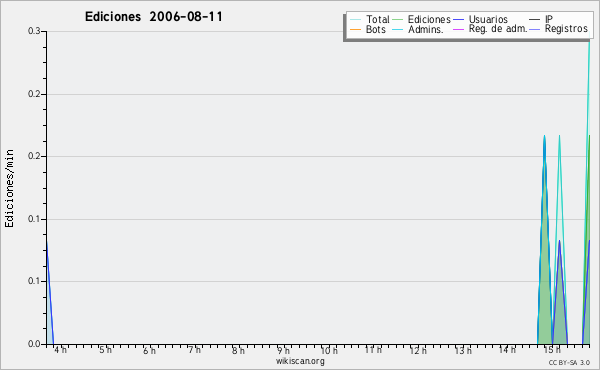Image resolution: width=600 pixels, height=370 pixels.
Task: Click the '9 h' x-axis label
Action: pyautogui.click(x=284, y=350)
